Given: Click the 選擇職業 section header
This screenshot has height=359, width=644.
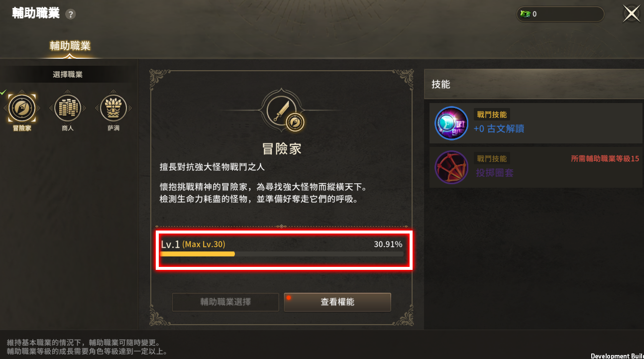Looking at the screenshot, I should (68, 74).
